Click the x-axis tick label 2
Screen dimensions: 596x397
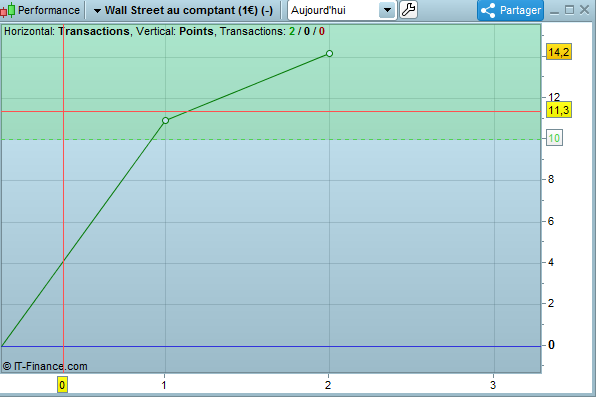pos(328,385)
